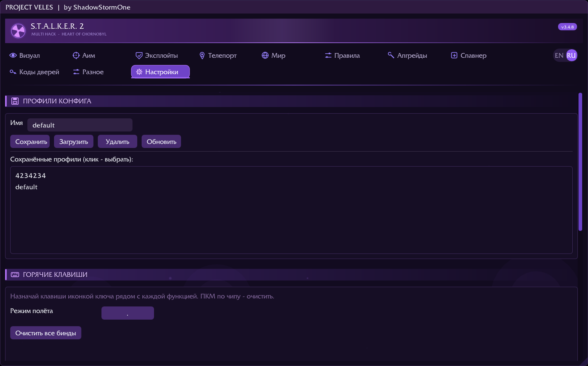Select the crosshair icon of the Аим tab
Viewport: 588px width, 366px height.
(76, 56)
